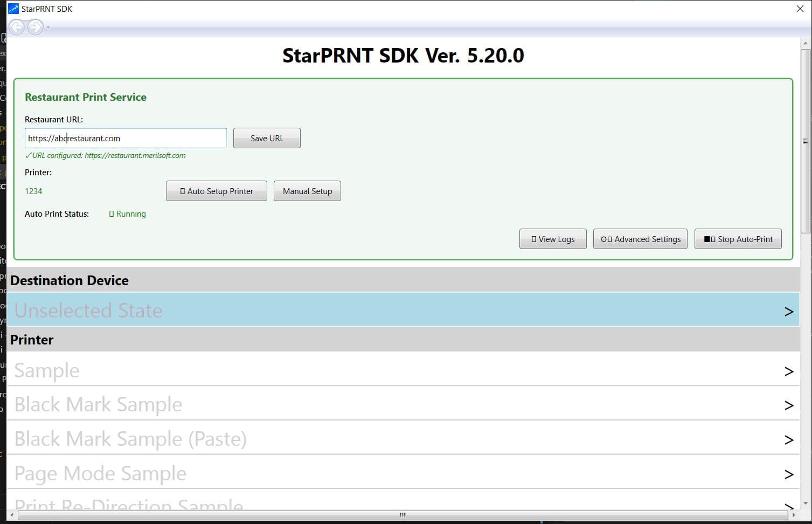Click the horizontal scrollbar left arrow

pyautogui.click(x=12, y=515)
